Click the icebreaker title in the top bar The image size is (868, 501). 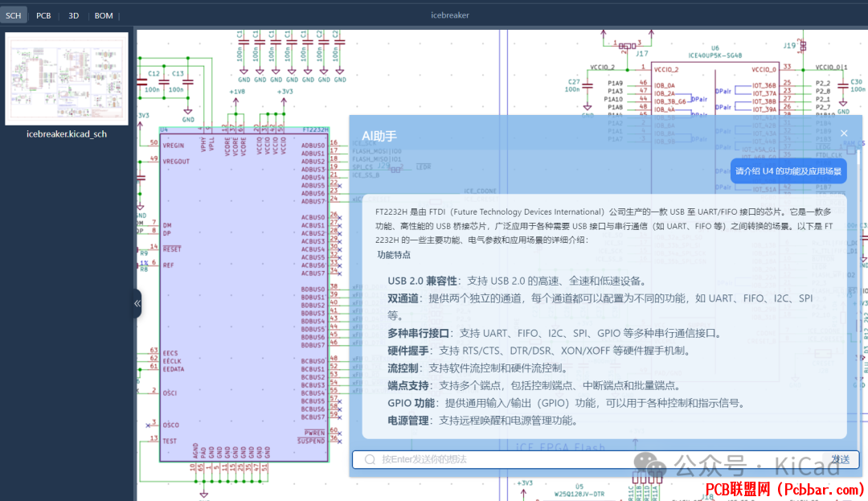[x=450, y=15]
